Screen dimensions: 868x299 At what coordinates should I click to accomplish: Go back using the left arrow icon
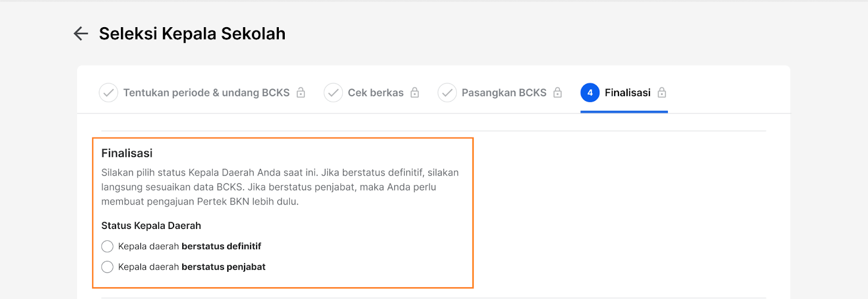tap(81, 34)
